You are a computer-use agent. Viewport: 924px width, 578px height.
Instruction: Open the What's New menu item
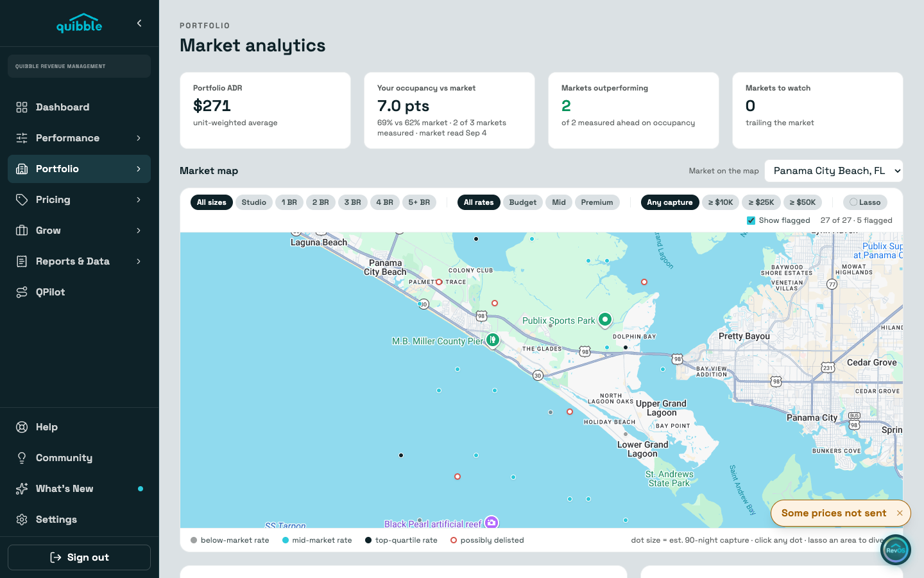point(79,489)
